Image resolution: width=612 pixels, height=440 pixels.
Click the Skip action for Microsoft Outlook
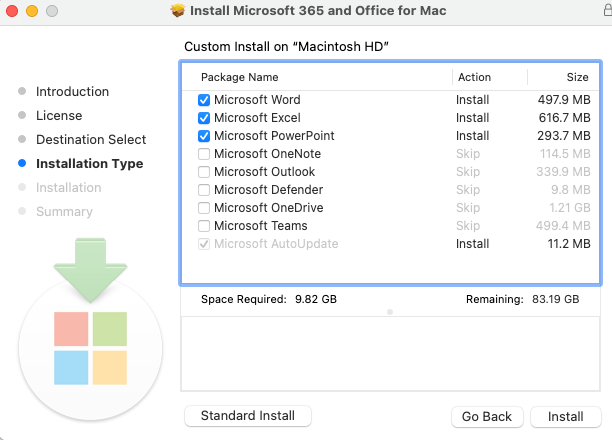pyautogui.click(x=468, y=172)
